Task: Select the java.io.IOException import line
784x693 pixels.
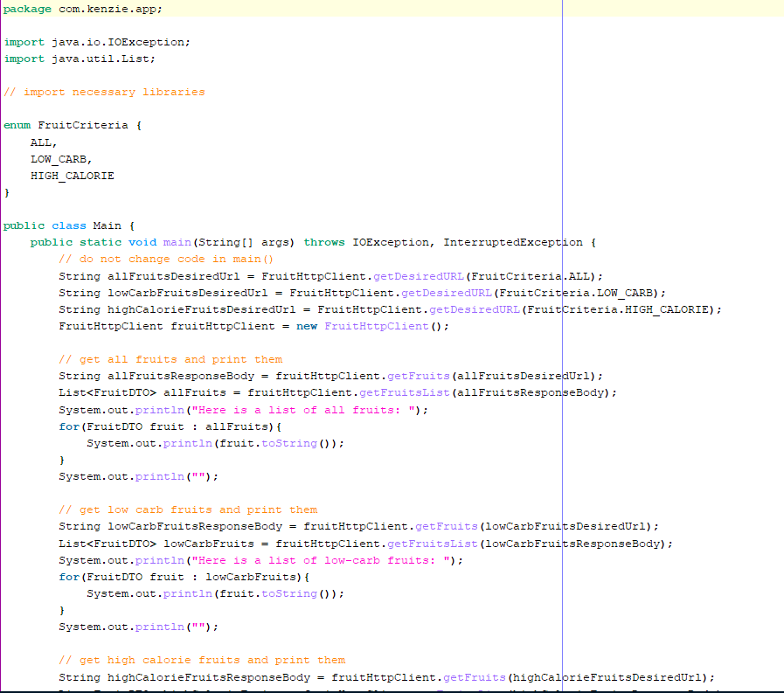Action: (96, 41)
